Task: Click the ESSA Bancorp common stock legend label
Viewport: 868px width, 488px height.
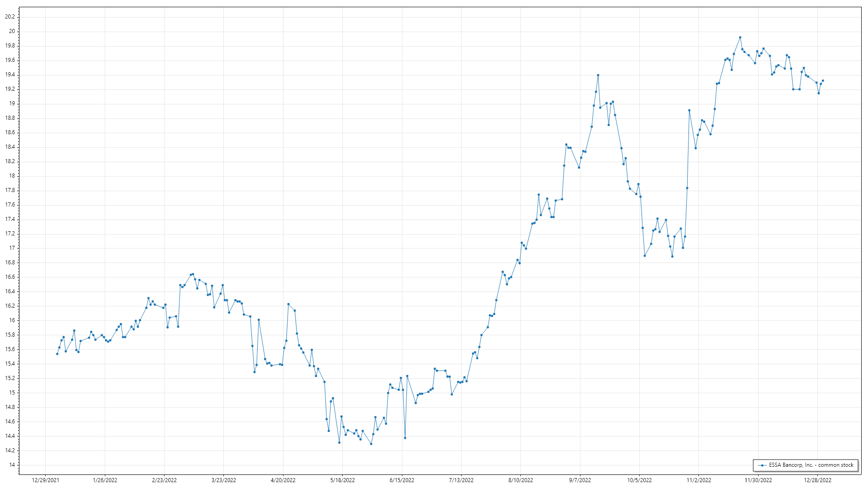Action: click(x=811, y=465)
